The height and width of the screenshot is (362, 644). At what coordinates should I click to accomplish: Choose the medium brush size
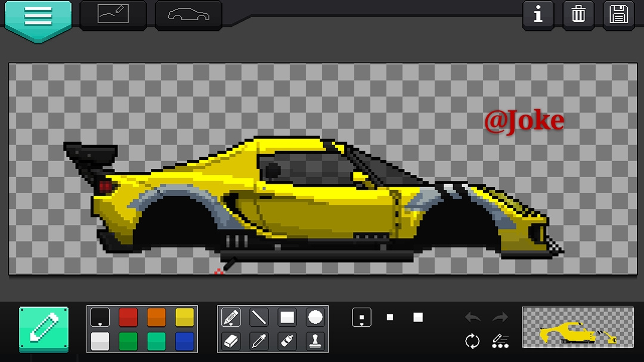pyautogui.click(x=390, y=317)
